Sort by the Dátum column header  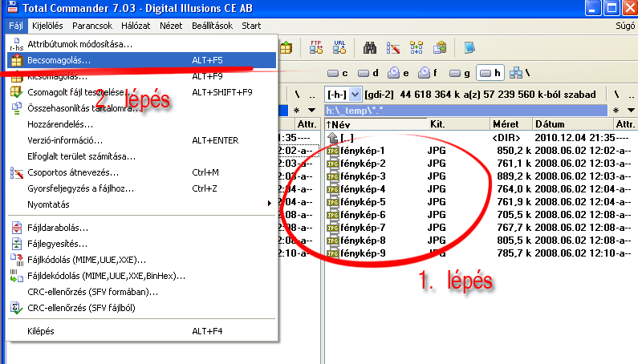point(573,124)
